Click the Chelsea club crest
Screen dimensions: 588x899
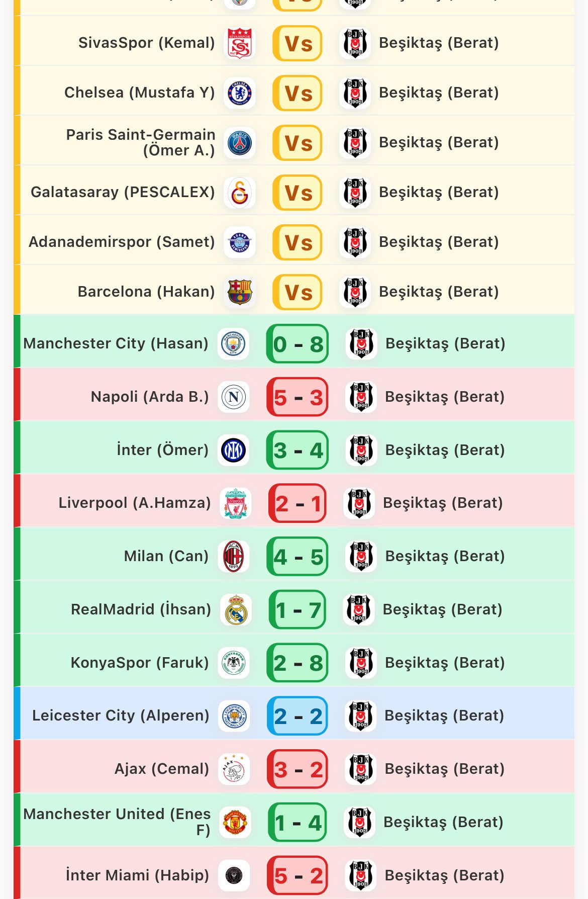point(240,93)
